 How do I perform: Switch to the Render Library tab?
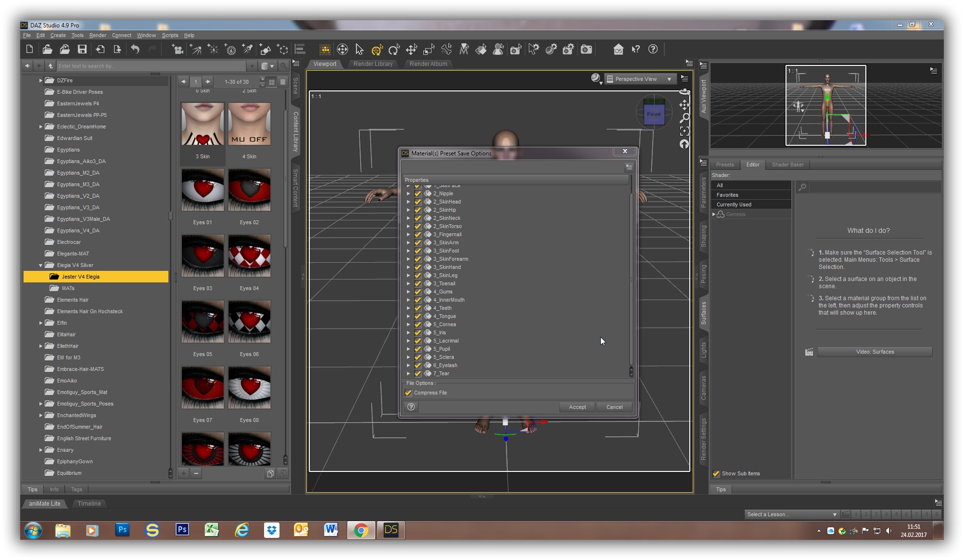(373, 64)
